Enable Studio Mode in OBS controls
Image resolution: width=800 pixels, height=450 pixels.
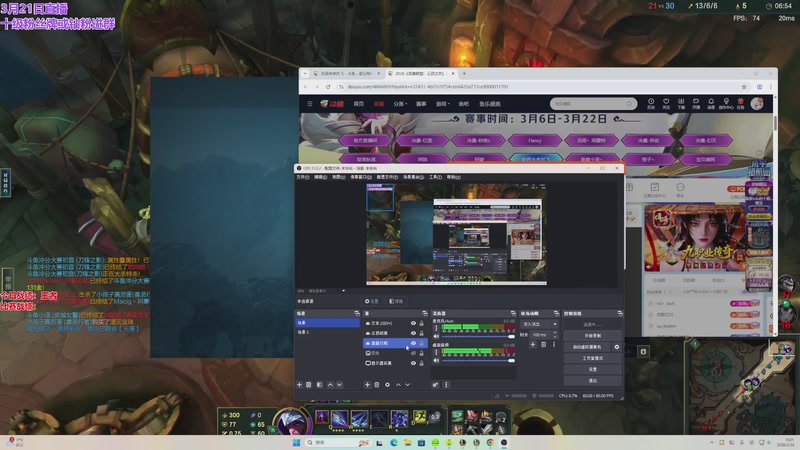click(592, 358)
